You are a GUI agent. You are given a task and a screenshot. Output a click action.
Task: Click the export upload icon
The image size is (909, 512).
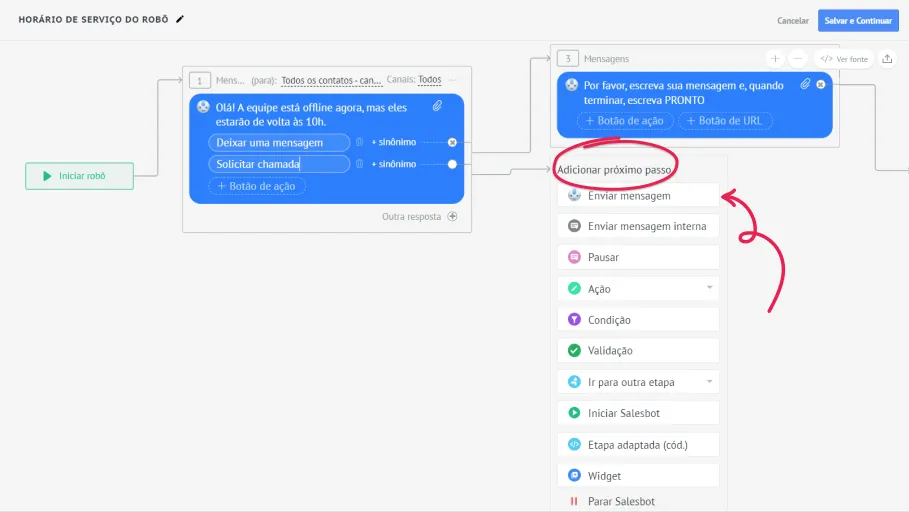tap(887, 59)
